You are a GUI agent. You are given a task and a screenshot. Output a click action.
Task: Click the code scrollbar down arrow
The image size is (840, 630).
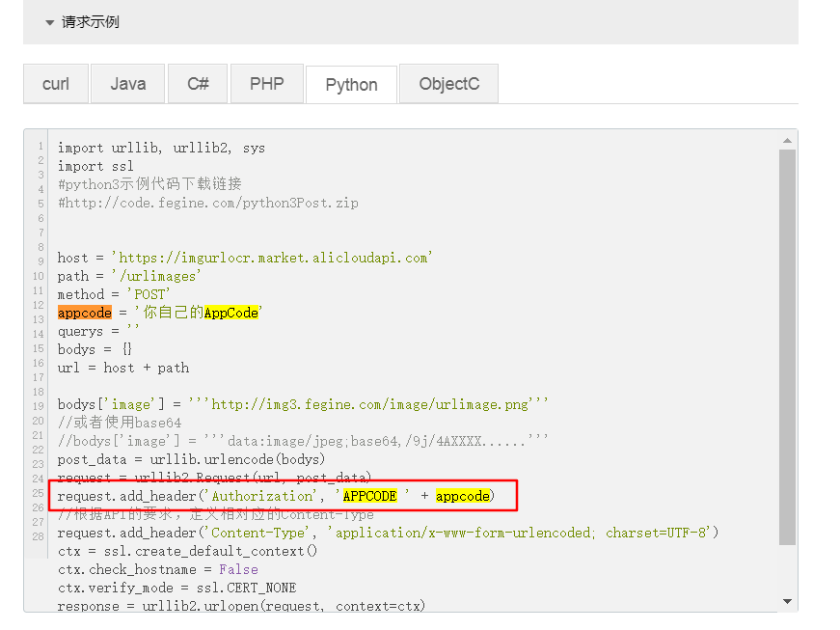(x=787, y=601)
